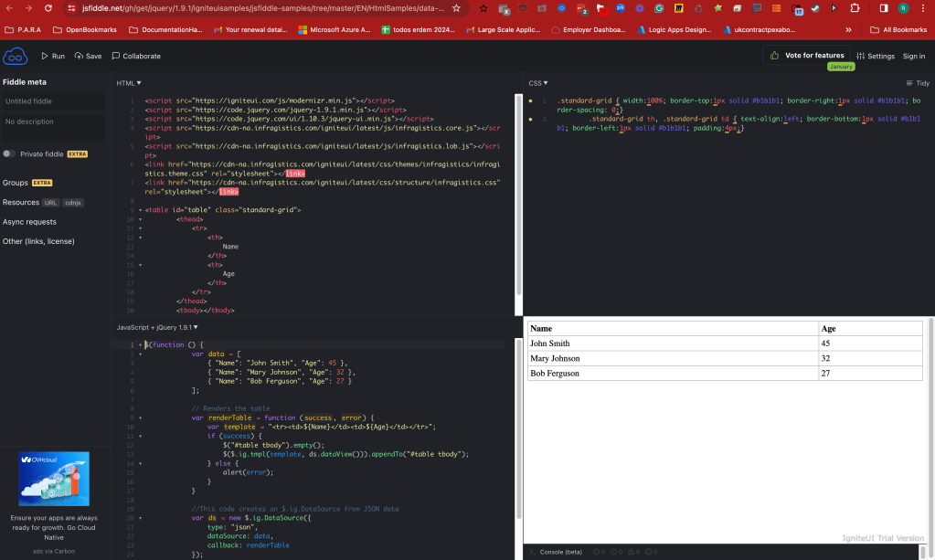Click the browser back arrow
Image resolution: width=935 pixels, height=560 pixels.
[9, 8]
